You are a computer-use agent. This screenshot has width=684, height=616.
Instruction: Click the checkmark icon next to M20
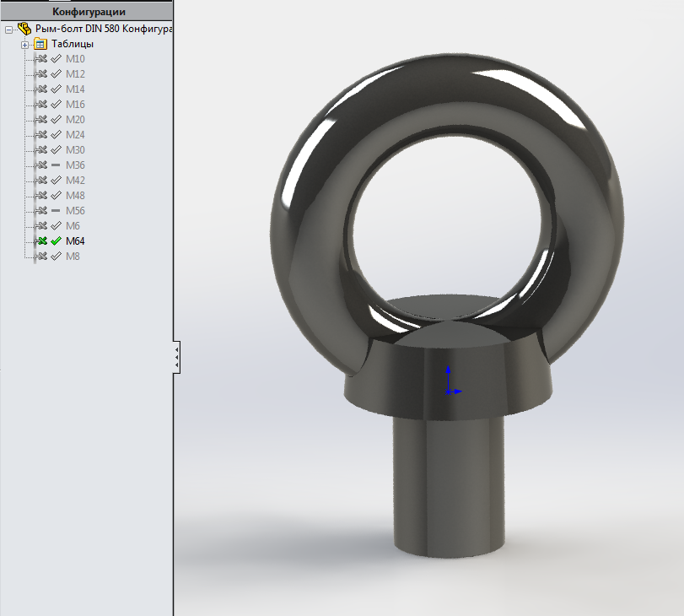(56, 120)
